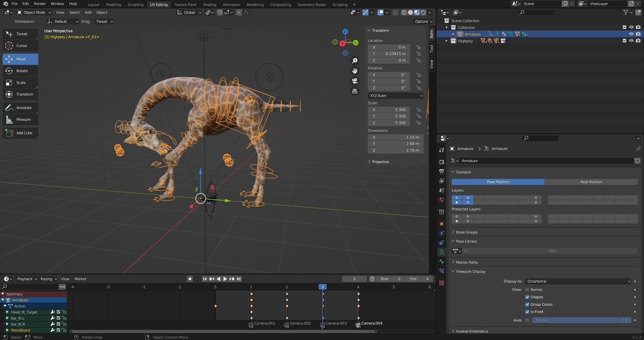Click New pose library button
The image size is (644, 340).
552,251
